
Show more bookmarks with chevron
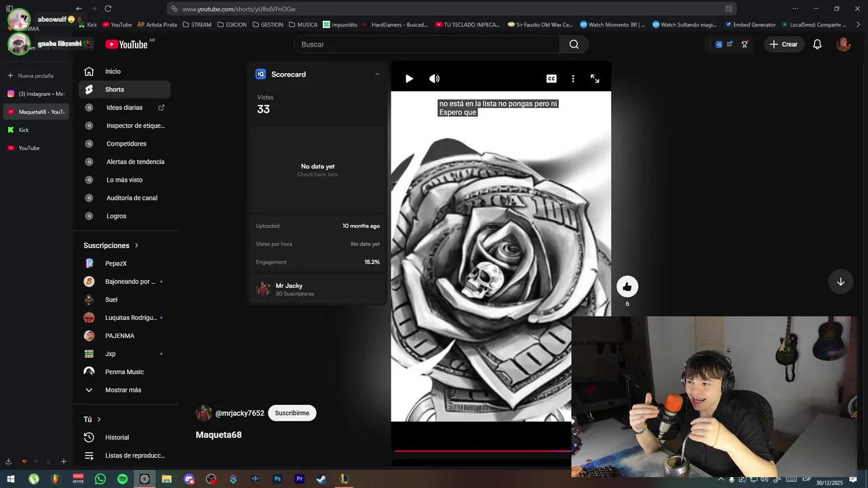[x=858, y=24]
